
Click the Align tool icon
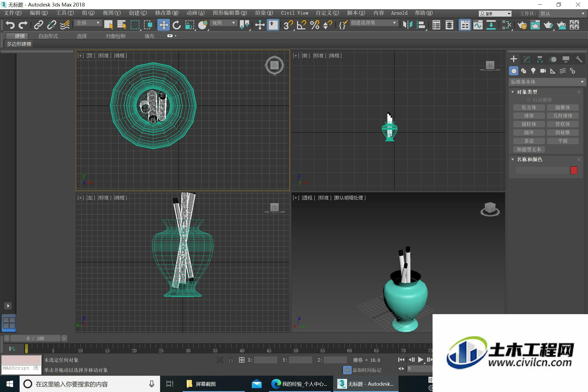tap(421, 25)
